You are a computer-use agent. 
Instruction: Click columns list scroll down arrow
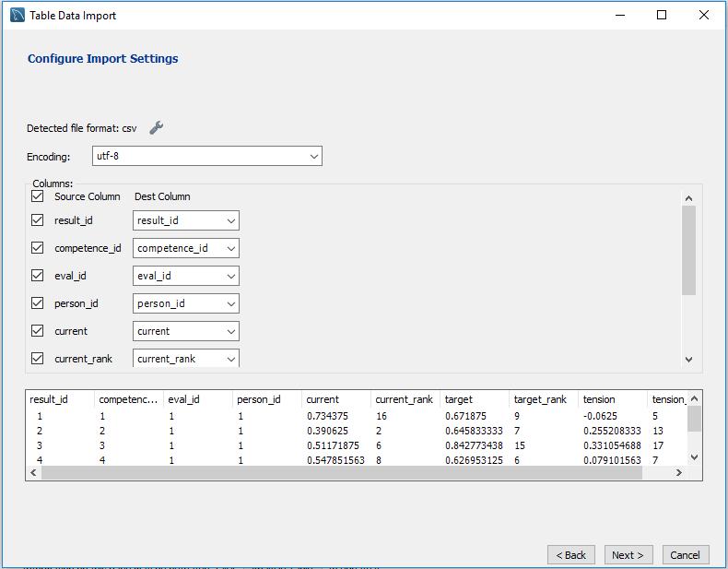coord(688,360)
